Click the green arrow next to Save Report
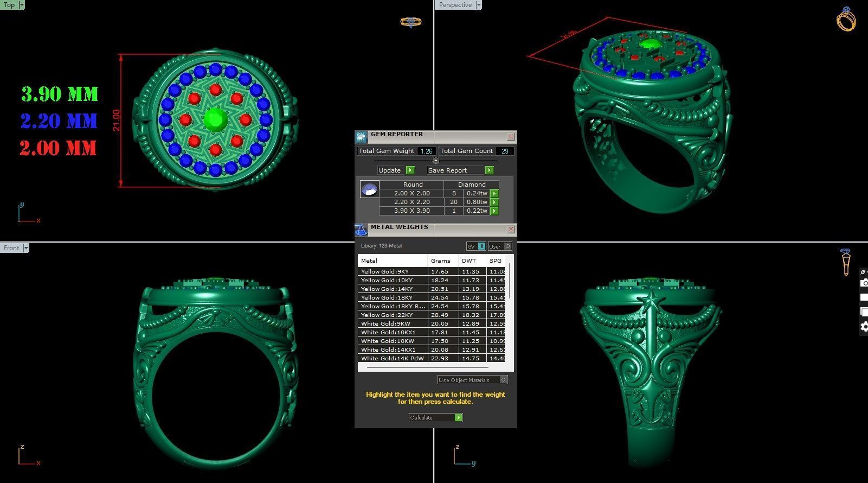 490,170
